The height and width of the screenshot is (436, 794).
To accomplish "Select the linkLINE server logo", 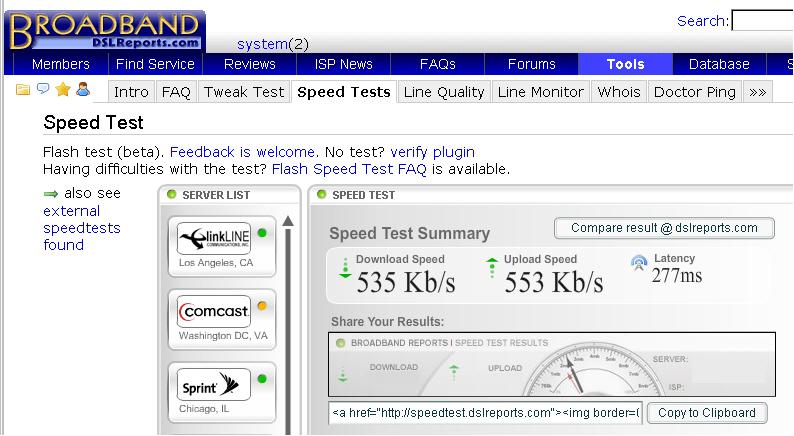I will (x=214, y=238).
